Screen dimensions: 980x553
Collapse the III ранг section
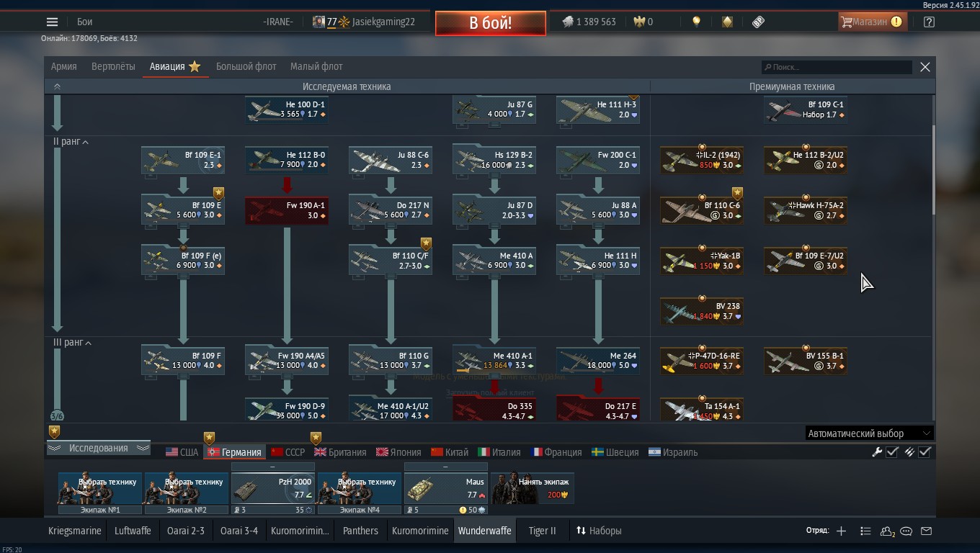click(x=71, y=343)
